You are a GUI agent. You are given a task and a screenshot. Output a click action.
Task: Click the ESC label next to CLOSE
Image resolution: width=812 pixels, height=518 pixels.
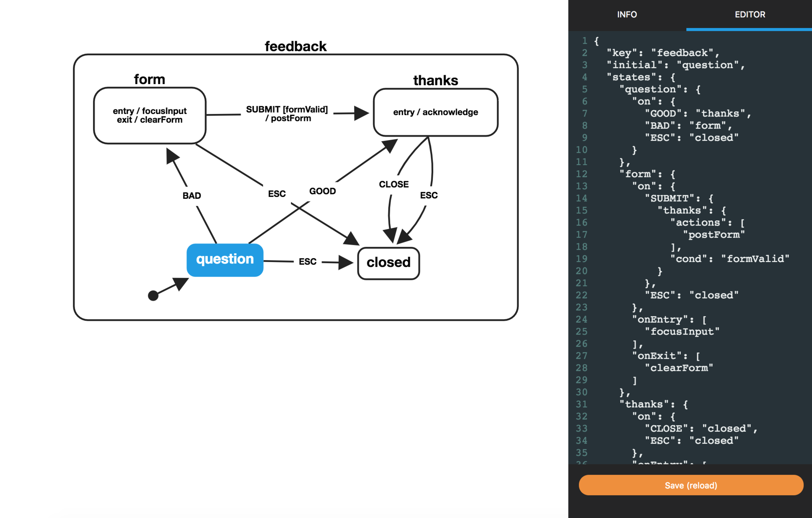pos(429,195)
